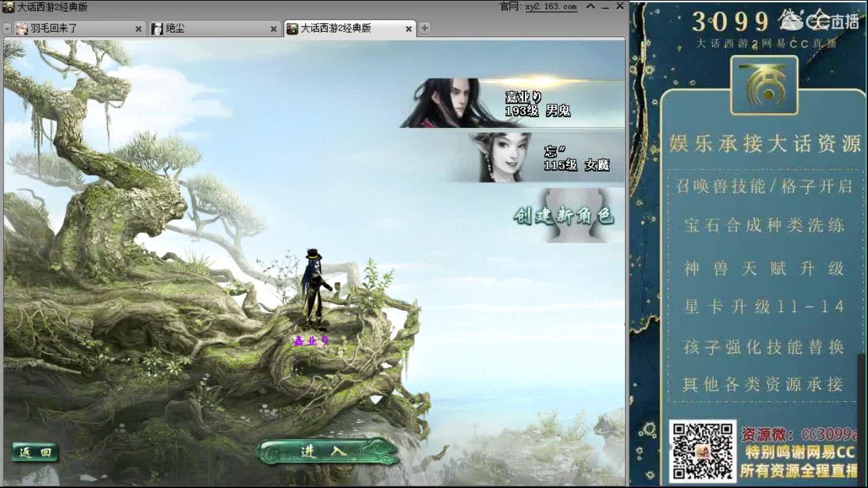Viewport: 868px width, 488px height.
Task: Click the character model on the tree
Action: tap(315, 289)
